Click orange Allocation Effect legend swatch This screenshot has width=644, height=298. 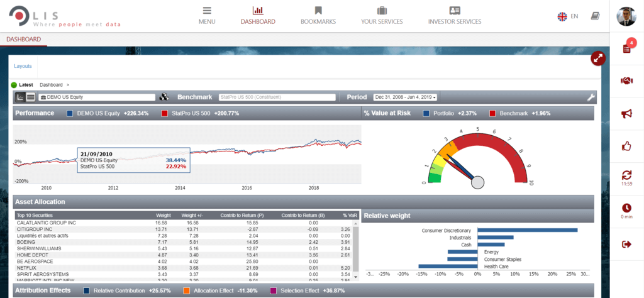click(x=186, y=290)
